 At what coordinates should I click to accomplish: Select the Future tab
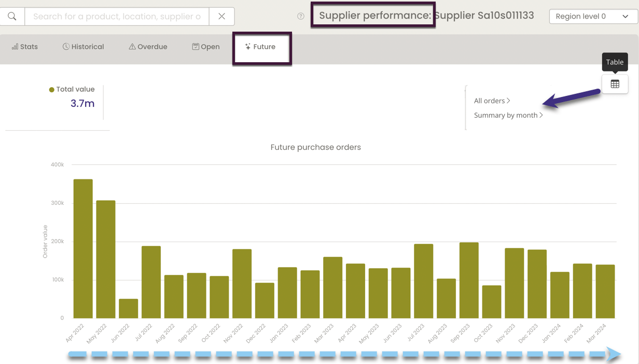point(260,47)
